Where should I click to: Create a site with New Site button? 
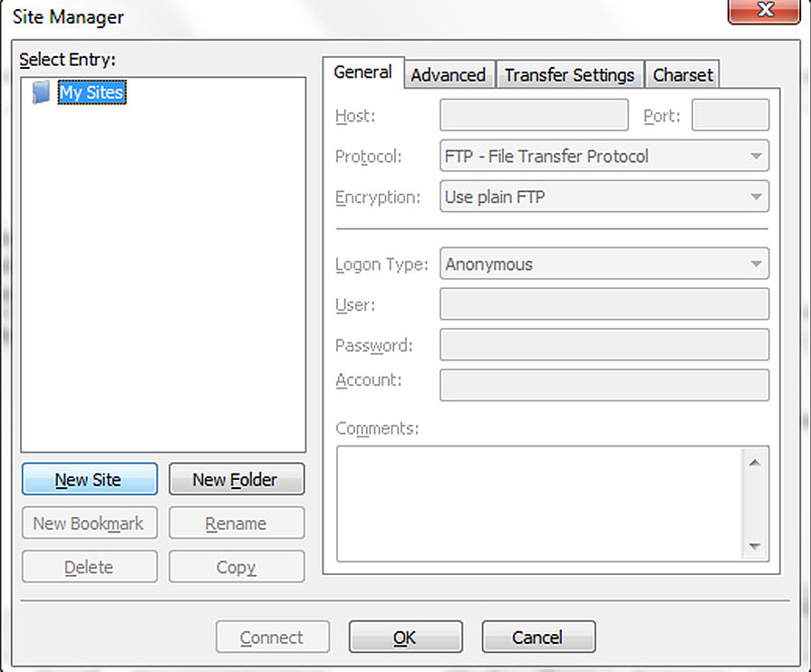[89, 480]
